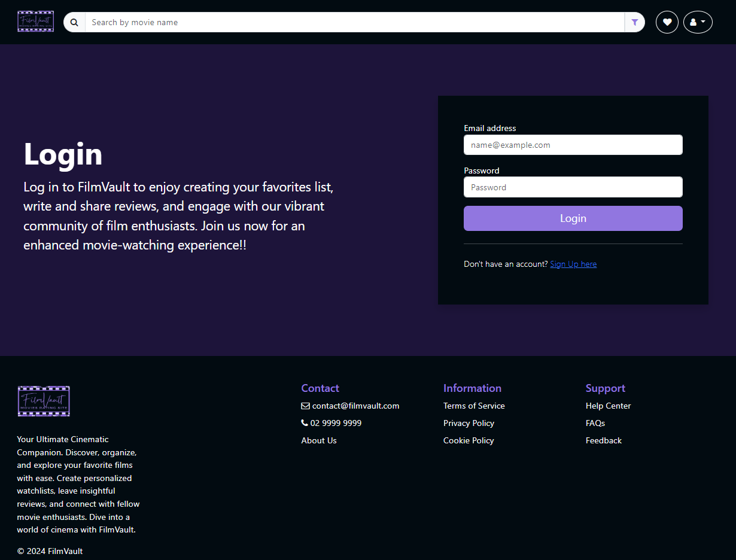View the Privacy Policy link
Screen dimensions: 736x560
coord(469,423)
